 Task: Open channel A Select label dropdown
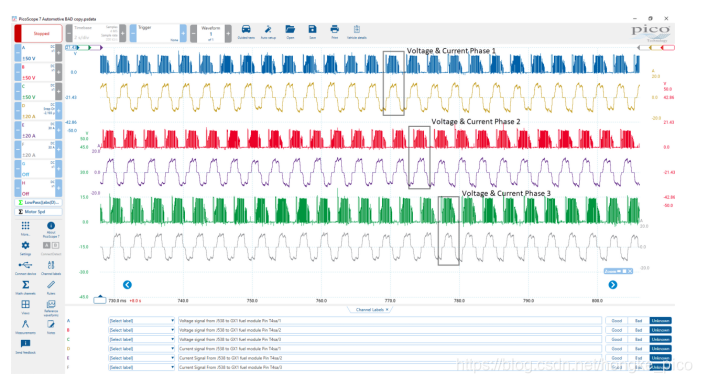tap(141, 321)
